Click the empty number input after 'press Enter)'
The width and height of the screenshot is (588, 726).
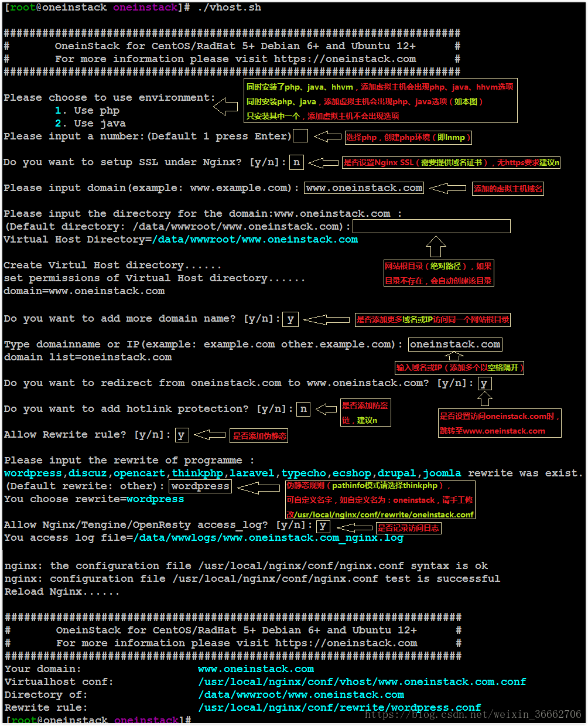[x=300, y=136]
